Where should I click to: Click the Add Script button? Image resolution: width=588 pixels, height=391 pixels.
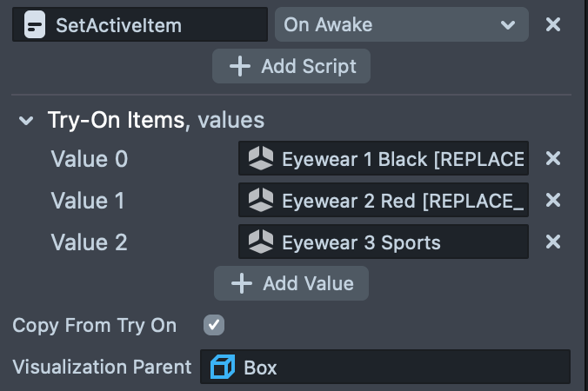pyautogui.click(x=291, y=67)
